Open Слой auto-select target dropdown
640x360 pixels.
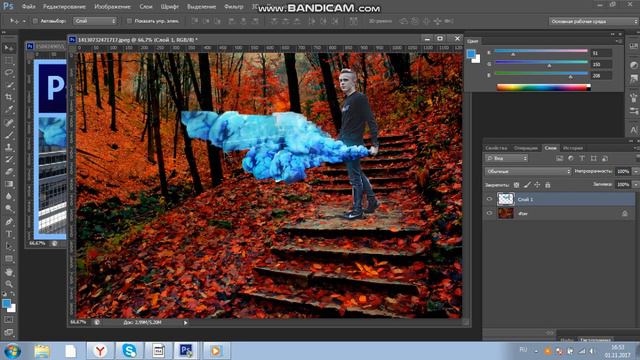[95, 21]
